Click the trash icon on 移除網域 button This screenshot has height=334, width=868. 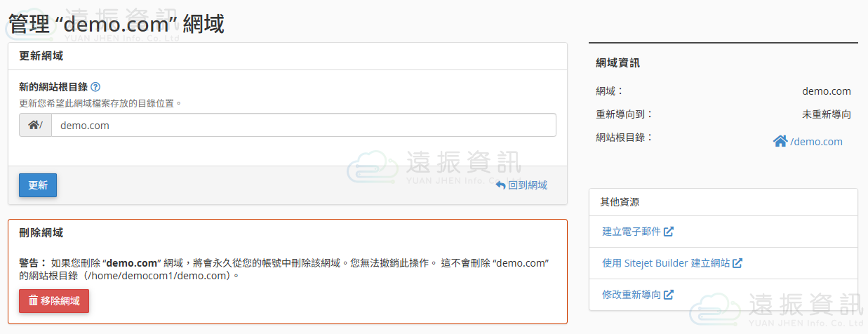[33, 301]
